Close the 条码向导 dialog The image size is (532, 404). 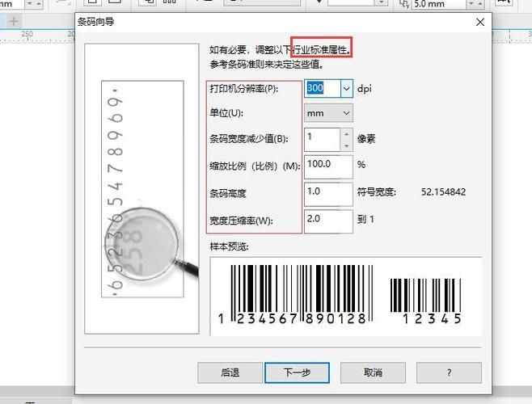click(480, 23)
